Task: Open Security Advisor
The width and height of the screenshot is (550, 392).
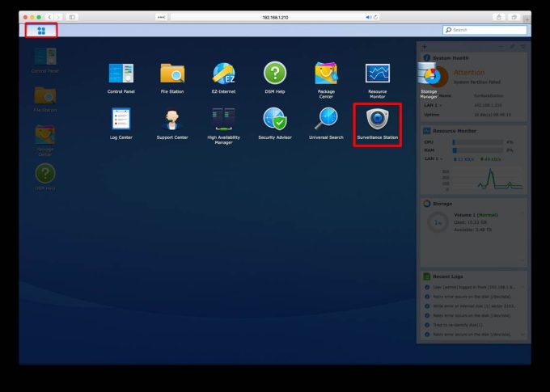Action: click(275, 120)
